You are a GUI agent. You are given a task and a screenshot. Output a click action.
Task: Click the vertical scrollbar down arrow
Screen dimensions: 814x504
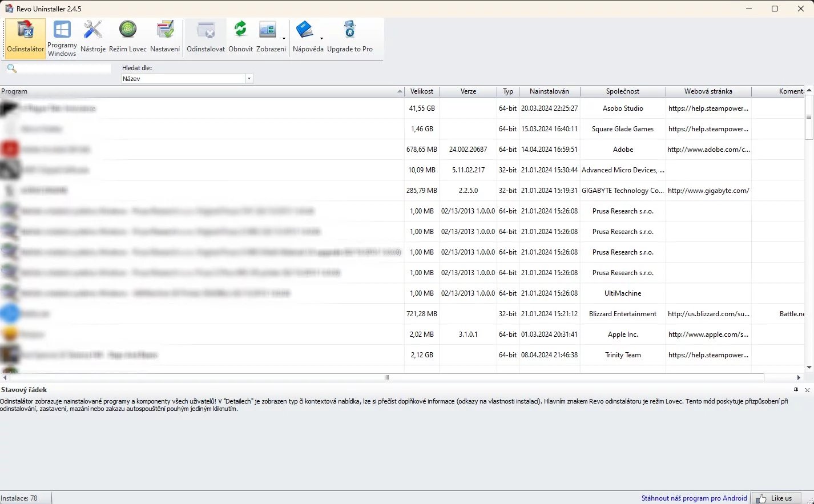pos(809,368)
